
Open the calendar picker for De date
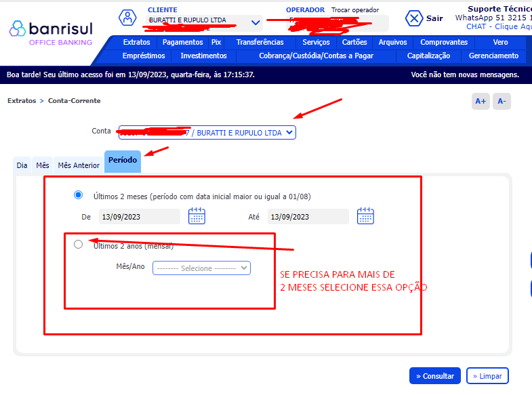point(197,216)
